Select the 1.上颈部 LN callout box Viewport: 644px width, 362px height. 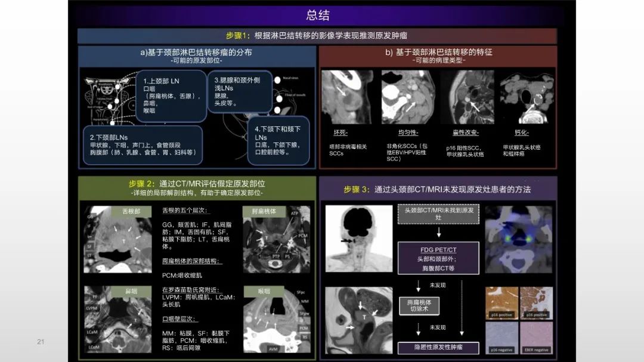tap(171, 96)
